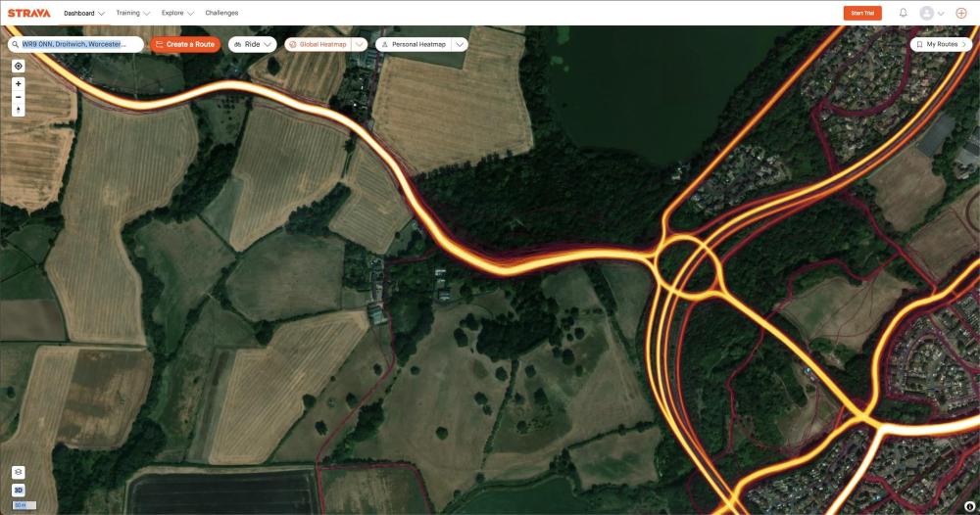Open the Training menu
This screenshot has height=515, width=980.
click(x=132, y=13)
